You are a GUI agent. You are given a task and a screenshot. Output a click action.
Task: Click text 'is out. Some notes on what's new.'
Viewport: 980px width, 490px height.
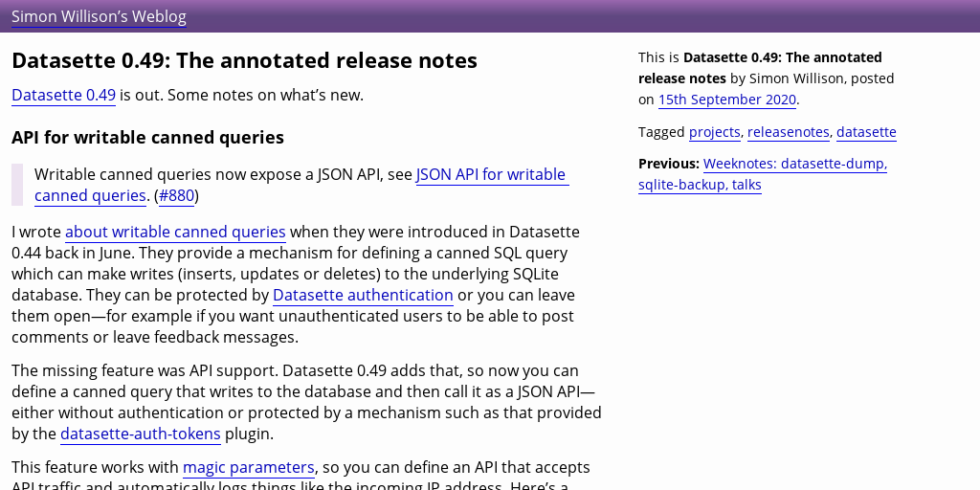241,95
